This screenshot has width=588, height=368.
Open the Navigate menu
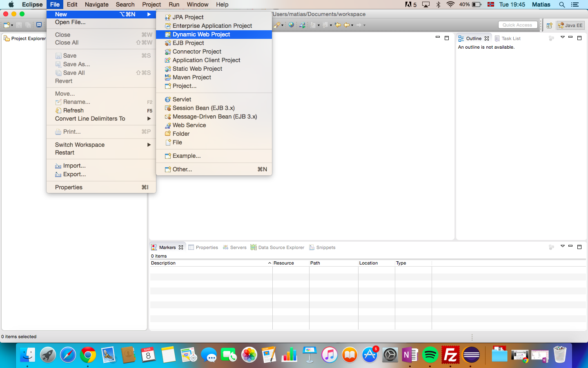point(97,4)
